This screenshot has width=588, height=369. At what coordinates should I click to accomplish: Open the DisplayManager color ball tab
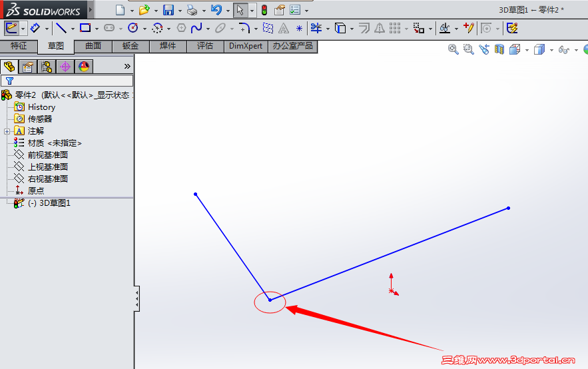point(84,67)
